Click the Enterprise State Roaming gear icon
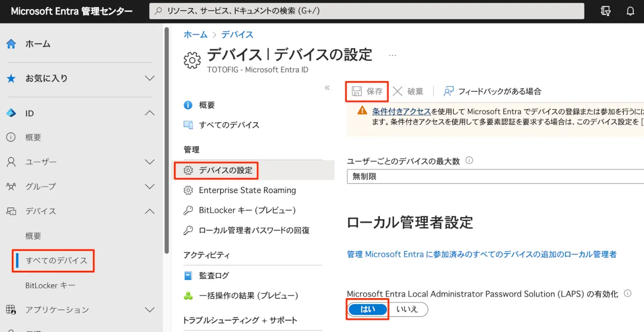Viewport: 644px width, 332px height. click(188, 190)
